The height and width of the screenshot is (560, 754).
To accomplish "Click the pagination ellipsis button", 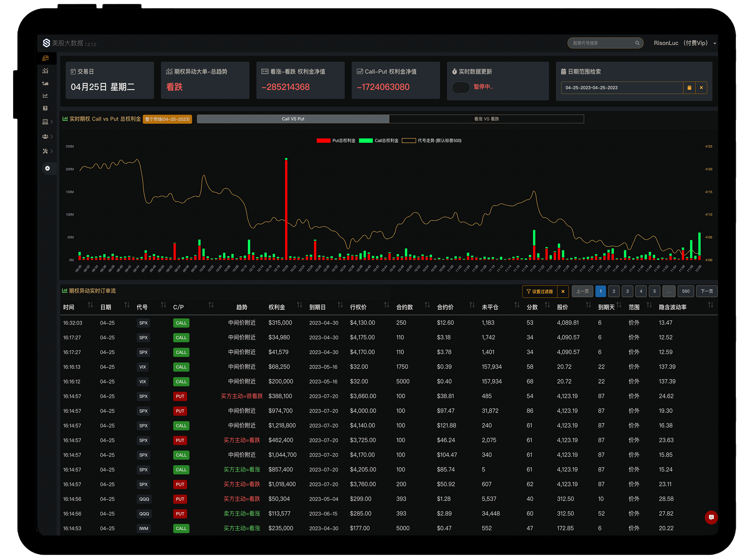I will 669,291.
